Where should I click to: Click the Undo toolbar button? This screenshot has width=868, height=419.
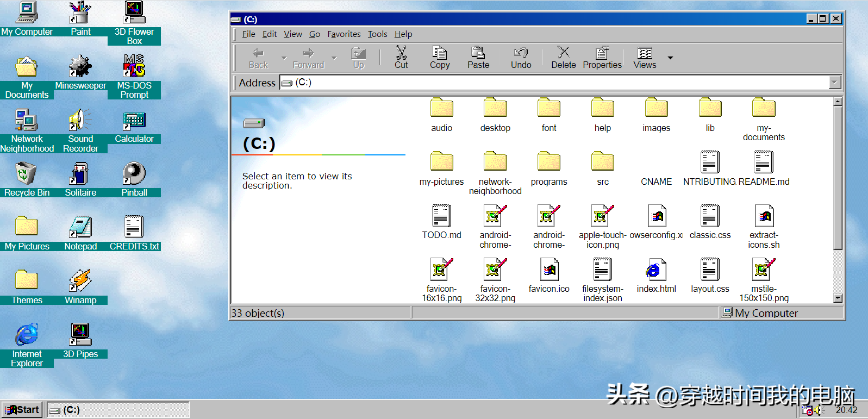coord(521,58)
